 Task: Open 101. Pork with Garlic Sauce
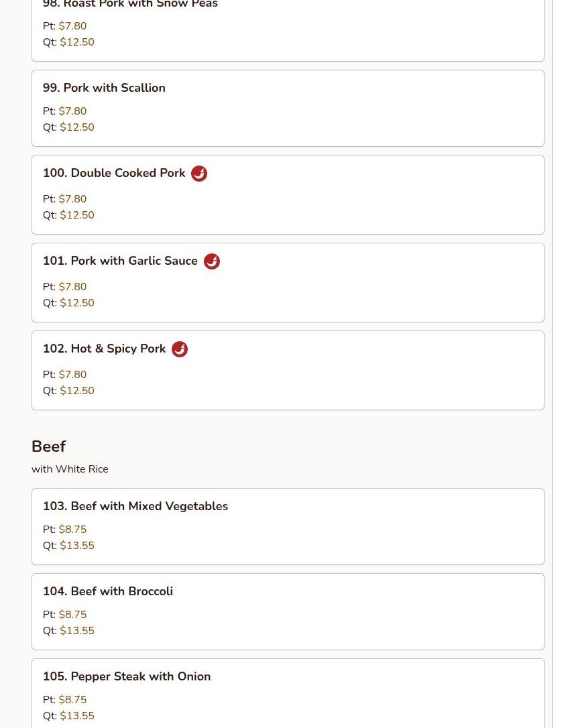pos(288,282)
